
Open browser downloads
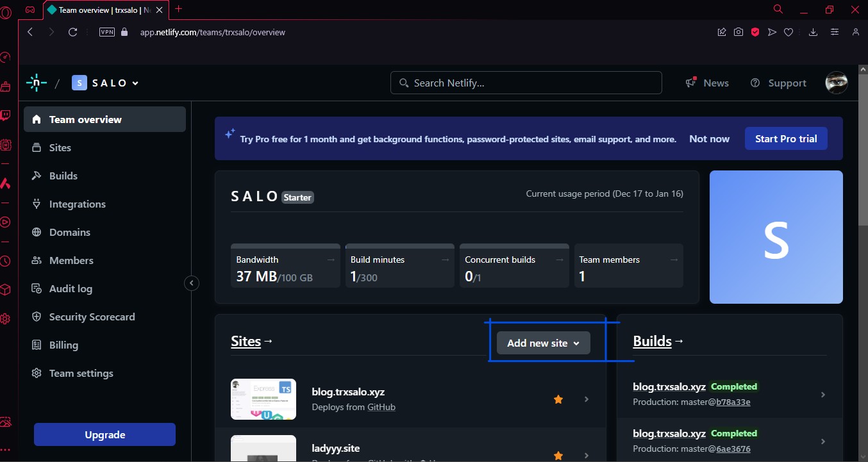pyautogui.click(x=814, y=32)
